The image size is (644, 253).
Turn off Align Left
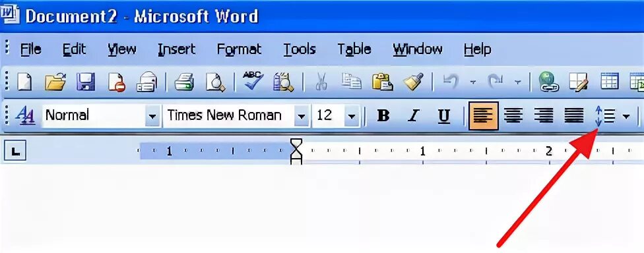point(484,116)
